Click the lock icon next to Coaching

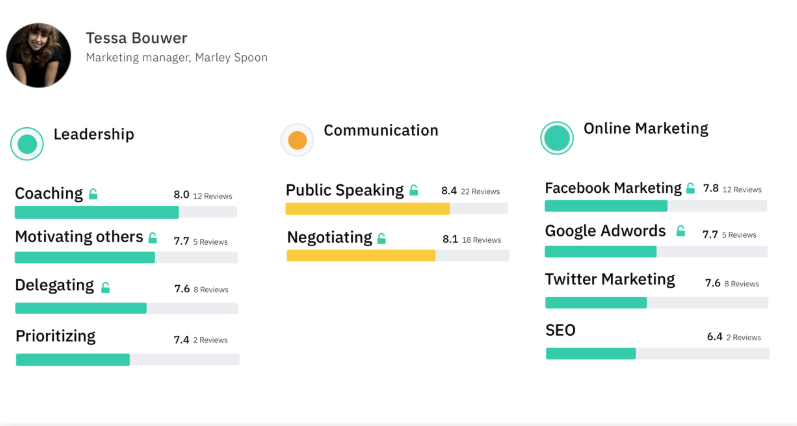click(x=93, y=194)
